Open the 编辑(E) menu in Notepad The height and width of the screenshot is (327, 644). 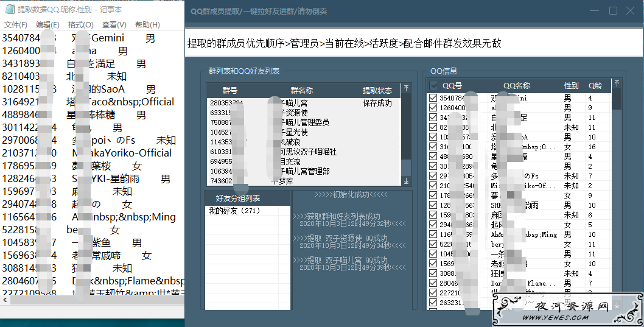point(47,25)
